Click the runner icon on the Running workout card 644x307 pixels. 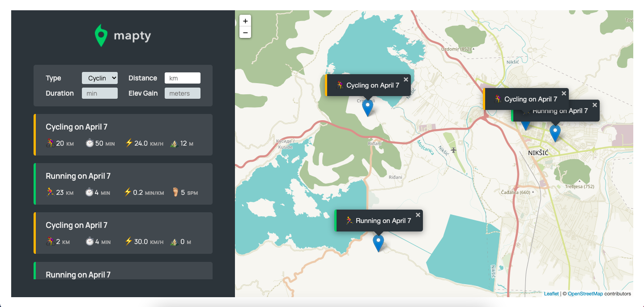(50, 193)
